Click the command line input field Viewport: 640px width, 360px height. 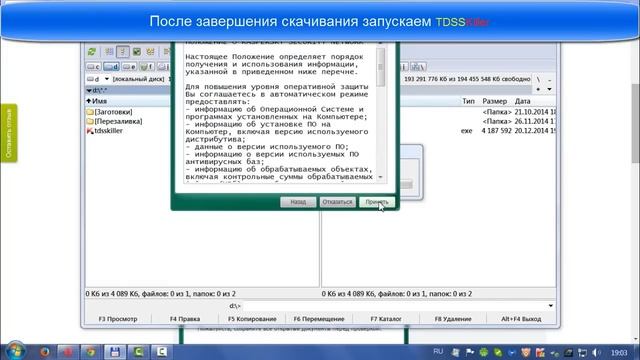pyautogui.click(x=395, y=306)
